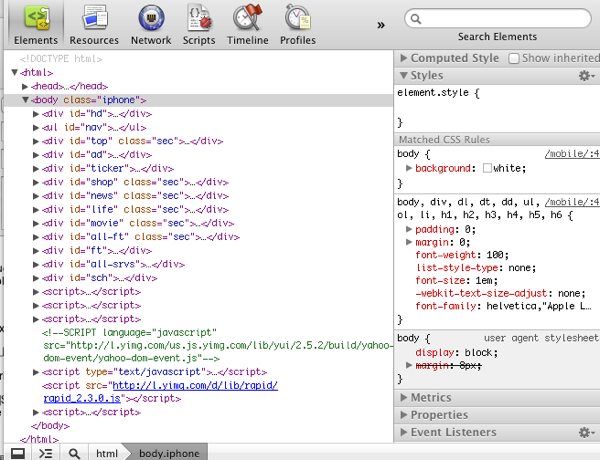
Task: Collapse the html root node
Action: coord(15,72)
